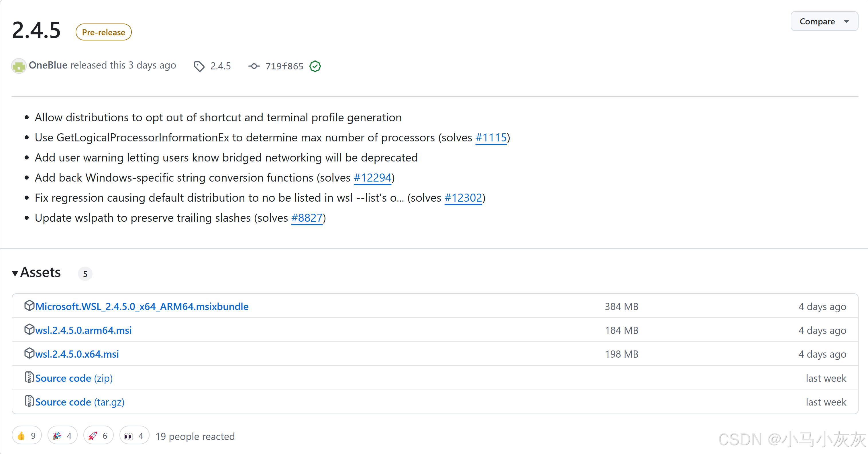The height and width of the screenshot is (454, 868).
Task: Open issue #8827 link
Action: (x=307, y=218)
